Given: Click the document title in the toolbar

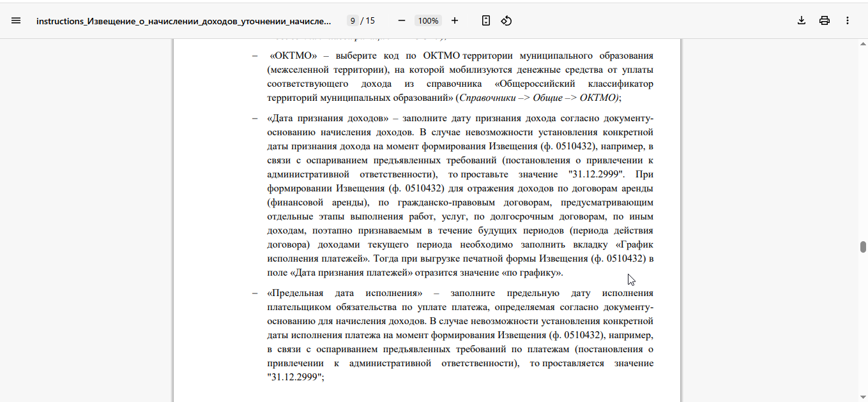Looking at the screenshot, I should pos(184,20).
